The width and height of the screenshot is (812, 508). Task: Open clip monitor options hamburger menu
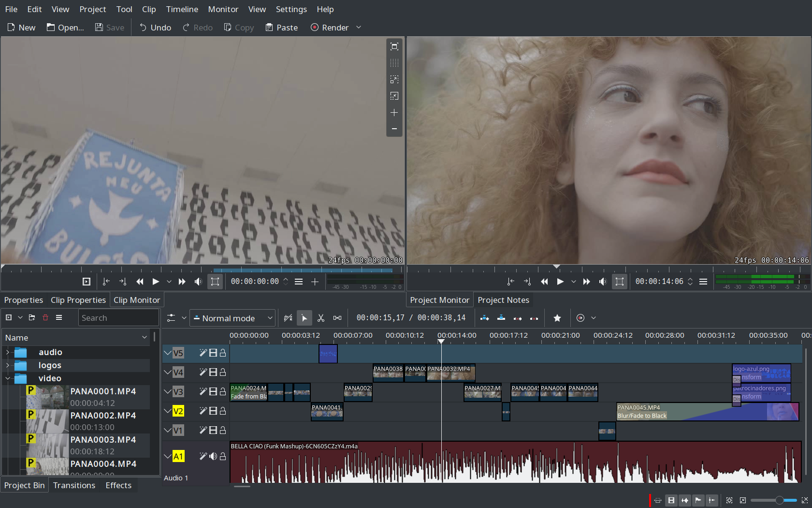pyautogui.click(x=299, y=282)
